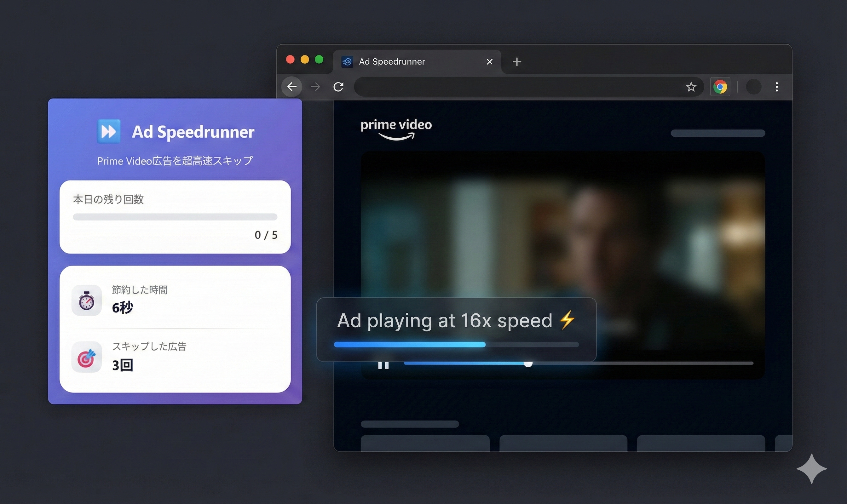Click the Ad Speedrunner extension favicon in the tab

(x=347, y=61)
